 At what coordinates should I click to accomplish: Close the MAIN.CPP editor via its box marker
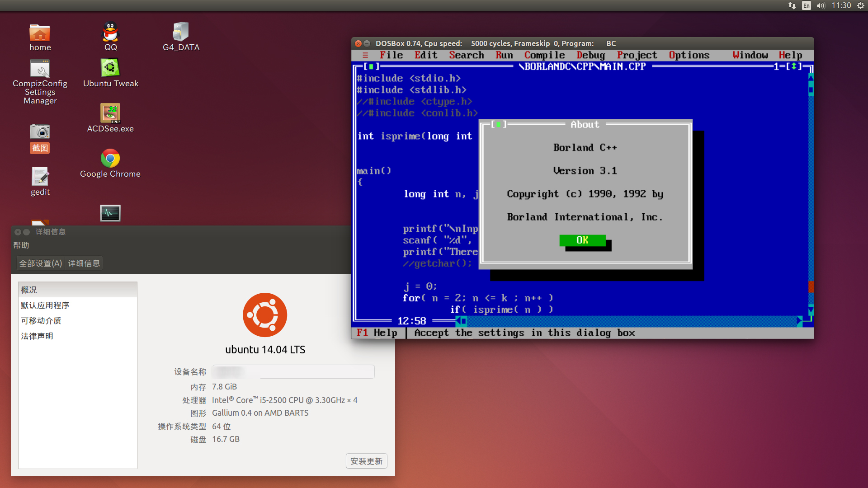(371, 66)
